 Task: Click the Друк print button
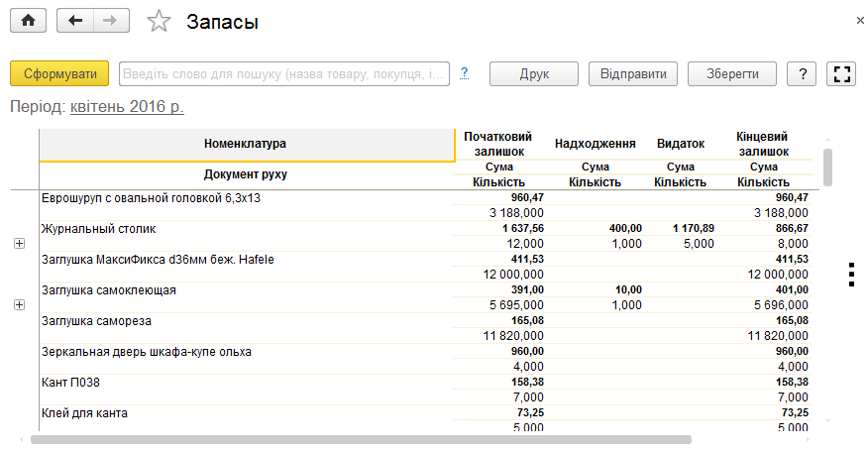point(534,73)
